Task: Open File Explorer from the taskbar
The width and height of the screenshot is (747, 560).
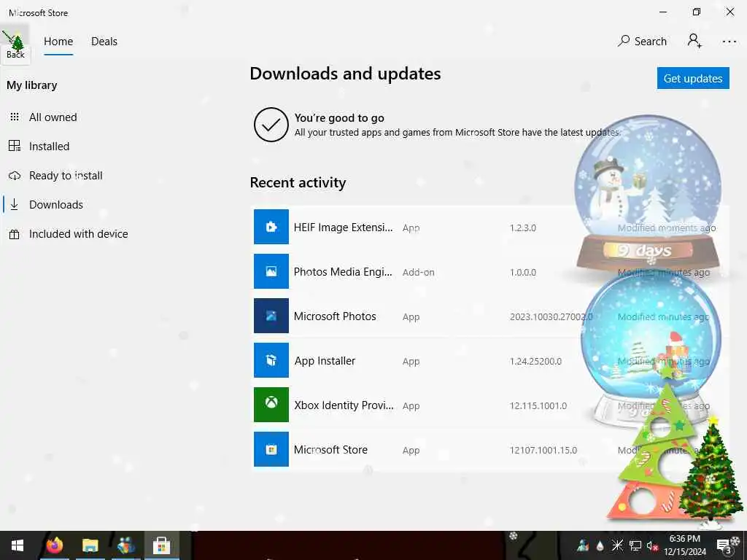Action: (90, 545)
